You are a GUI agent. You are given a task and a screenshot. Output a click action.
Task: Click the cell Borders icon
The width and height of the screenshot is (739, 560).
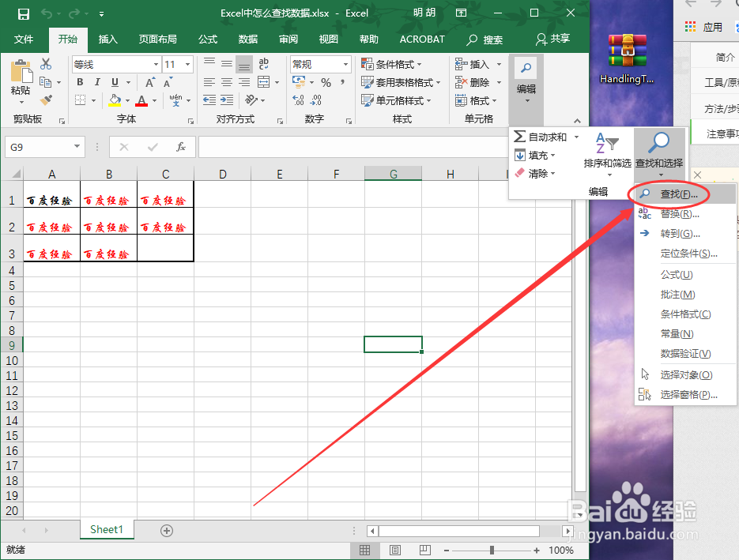pos(81,100)
